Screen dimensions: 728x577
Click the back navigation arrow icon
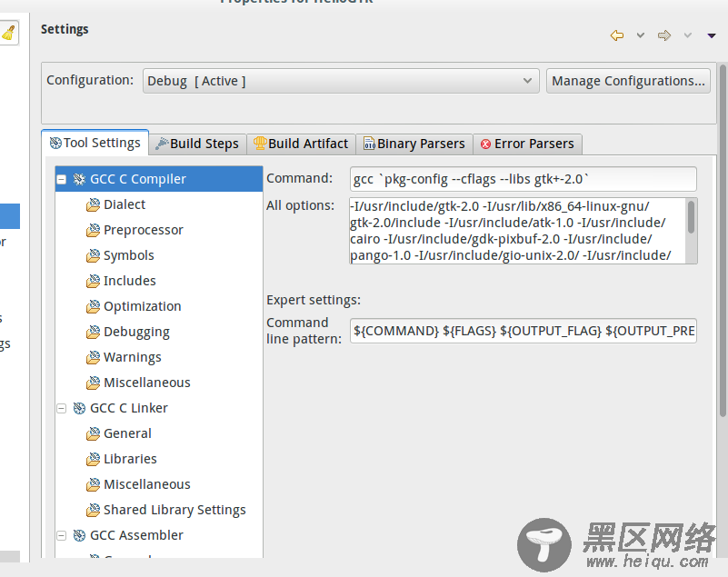pyautogui.click(x=616, y=35)
